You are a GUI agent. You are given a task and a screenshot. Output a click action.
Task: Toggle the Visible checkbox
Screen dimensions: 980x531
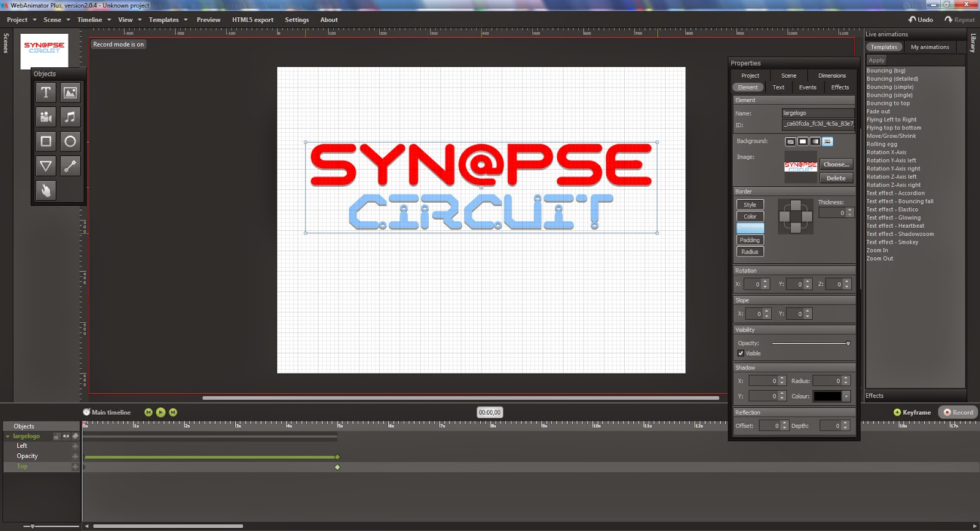[x=741, y=353]
